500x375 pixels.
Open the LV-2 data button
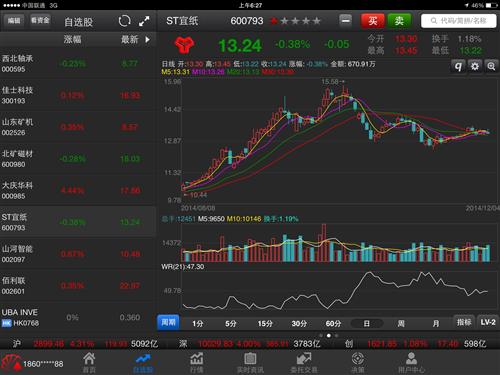point(488,322)
